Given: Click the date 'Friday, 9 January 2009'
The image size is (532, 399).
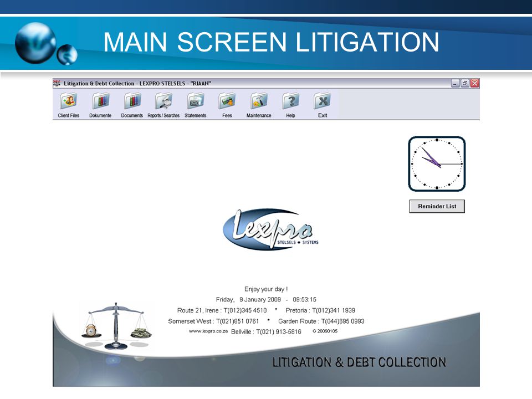Looking at the screenshot, I should tap(248, 300).
